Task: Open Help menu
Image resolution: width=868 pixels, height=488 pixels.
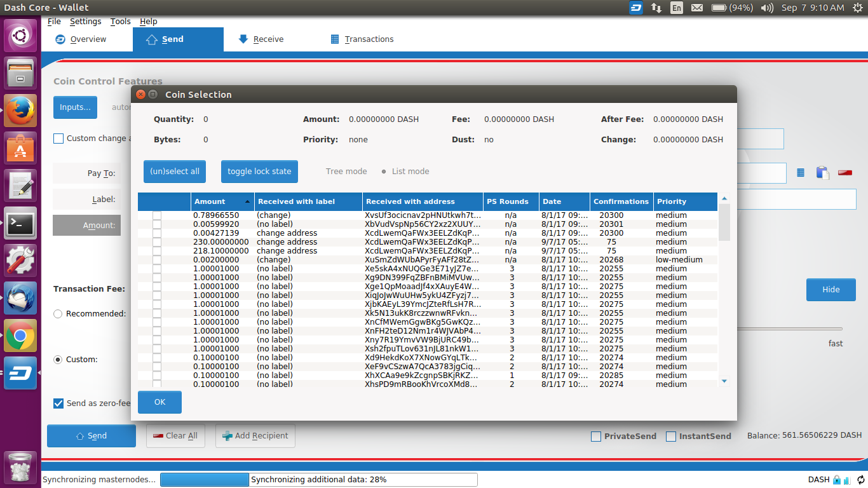Action: (x=148, y=21)
